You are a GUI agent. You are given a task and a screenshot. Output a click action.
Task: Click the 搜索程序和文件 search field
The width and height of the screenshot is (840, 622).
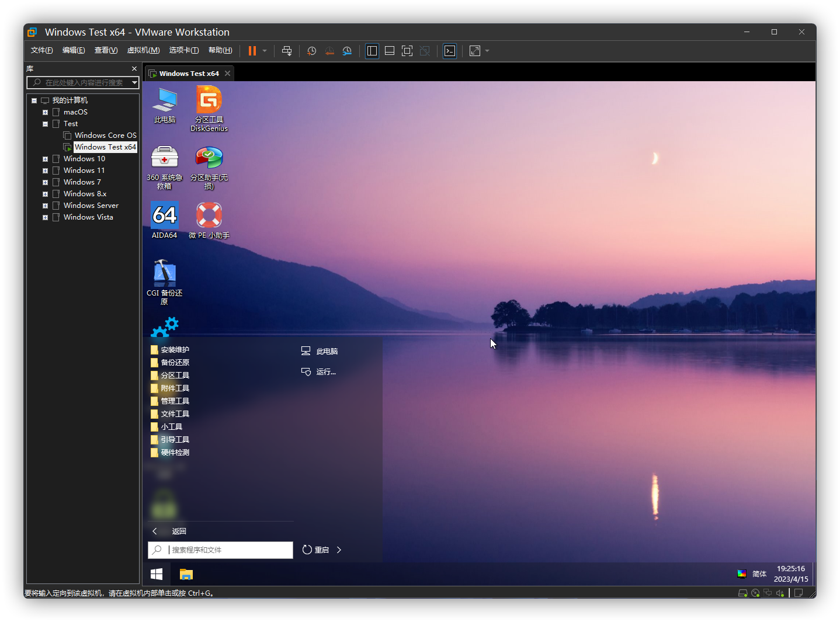pyautogui.click(x=228, y=550)
